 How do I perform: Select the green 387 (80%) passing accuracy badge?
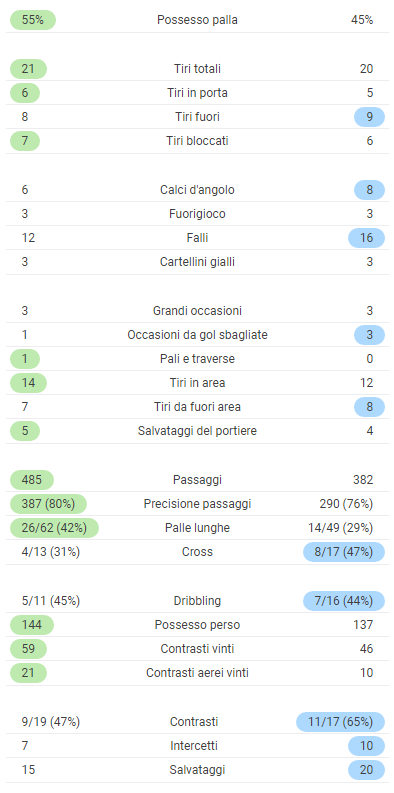[49, 504]
